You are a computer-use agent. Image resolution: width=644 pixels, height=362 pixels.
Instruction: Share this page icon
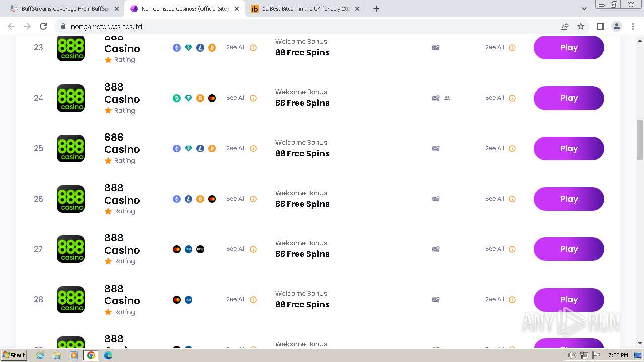click(x=565, y=26)
